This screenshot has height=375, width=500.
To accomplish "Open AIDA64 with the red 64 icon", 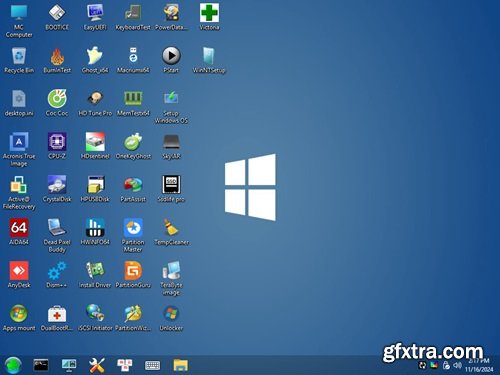I will click(19, 232).
